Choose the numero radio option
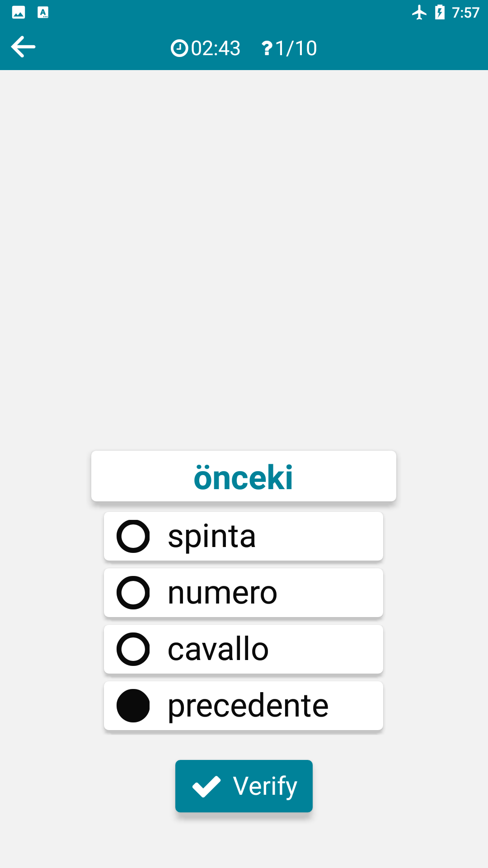 133,593
